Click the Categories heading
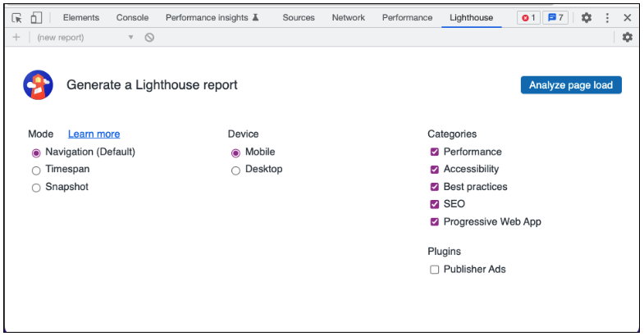The height and width of the screenshot is (336, 644). click(452, 134)
